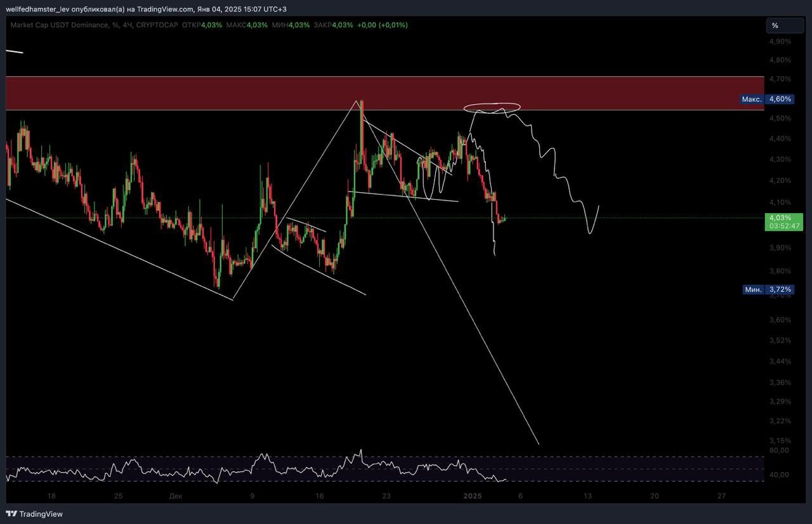The height and width of the screenshot is (524, 812).
Task: Click the 40,00 level on the RSI scale
Action: tap(779, 475)
